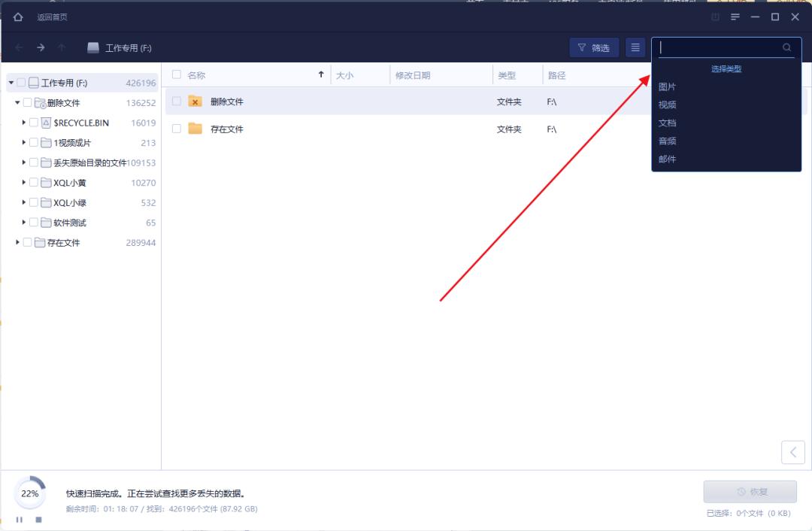Click the back navigation arrow

[x=19, y=47]
